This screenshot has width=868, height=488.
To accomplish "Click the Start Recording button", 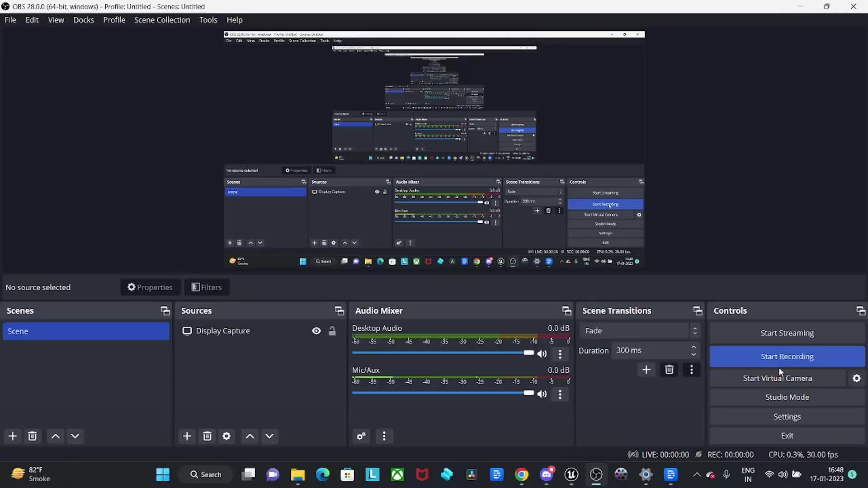I will (787, 357).
